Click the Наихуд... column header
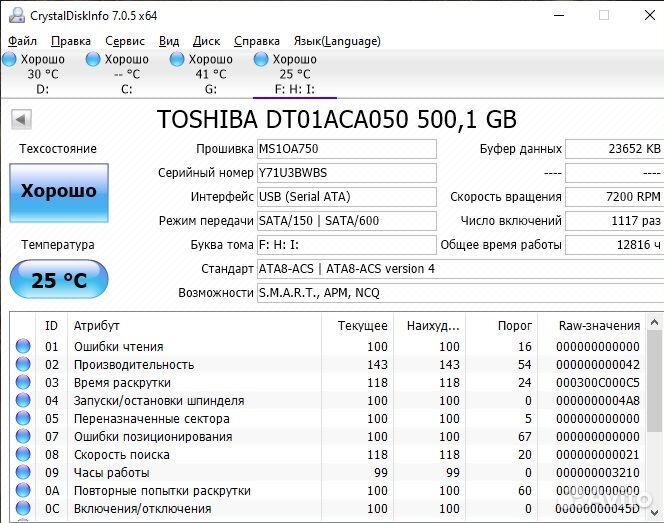 tap(429, 326)
